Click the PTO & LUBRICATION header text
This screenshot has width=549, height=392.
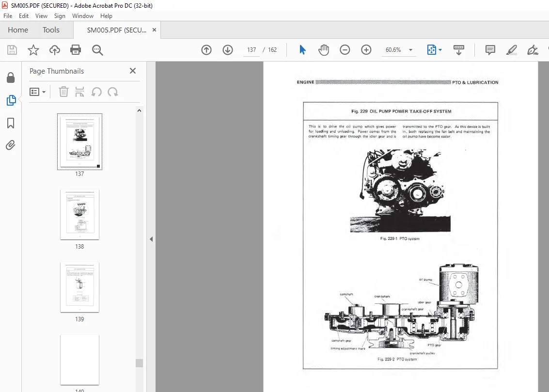475,82
